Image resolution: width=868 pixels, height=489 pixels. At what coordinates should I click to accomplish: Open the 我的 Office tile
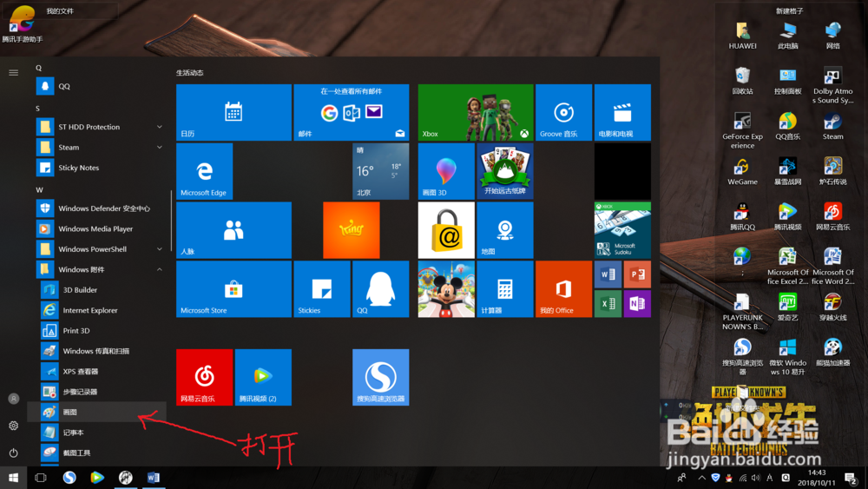(x=563, y=289)
